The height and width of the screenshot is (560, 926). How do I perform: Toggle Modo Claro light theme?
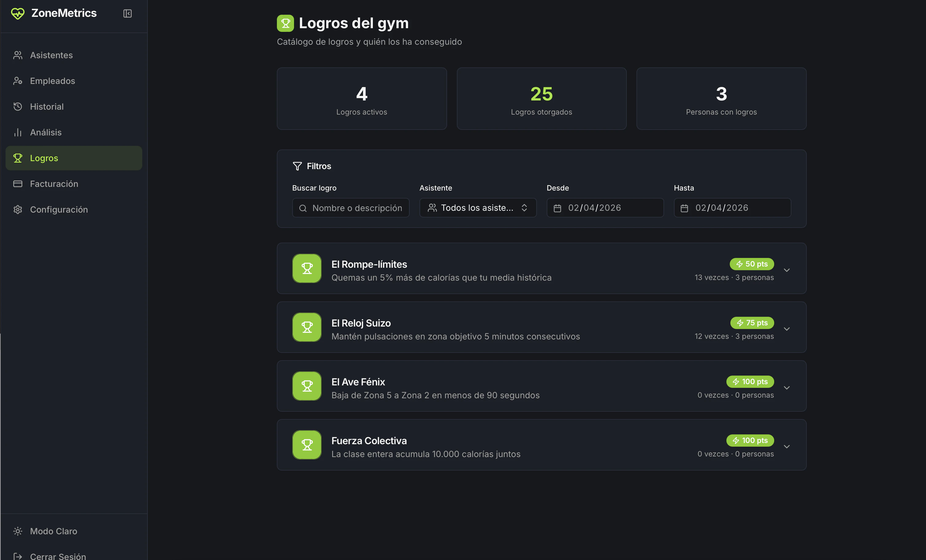pyautogui.click(x=53, y=531)
